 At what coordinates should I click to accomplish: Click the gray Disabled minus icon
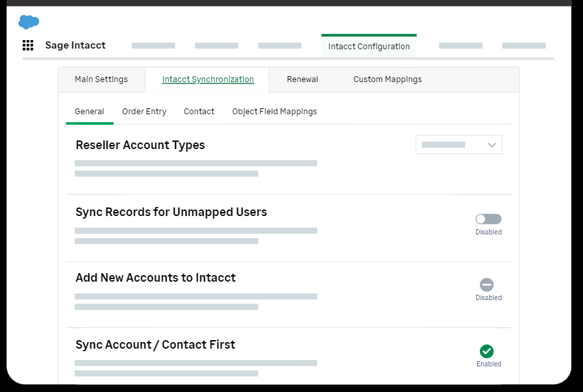tap(486, 285)
